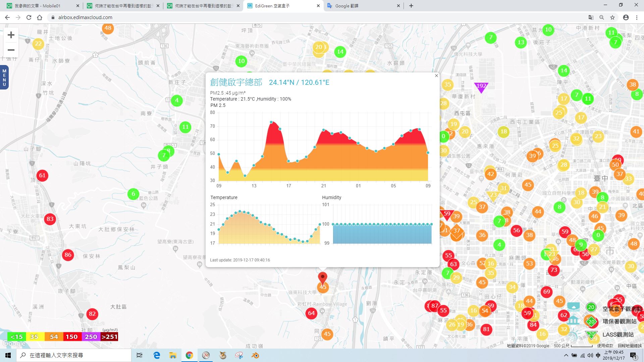Open the notification center icon
This screenshot has width=644, height=362.
coord(633,356)
